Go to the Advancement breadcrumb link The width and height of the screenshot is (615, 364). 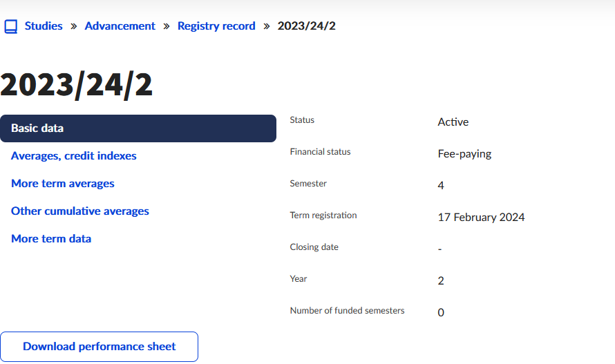120,26
